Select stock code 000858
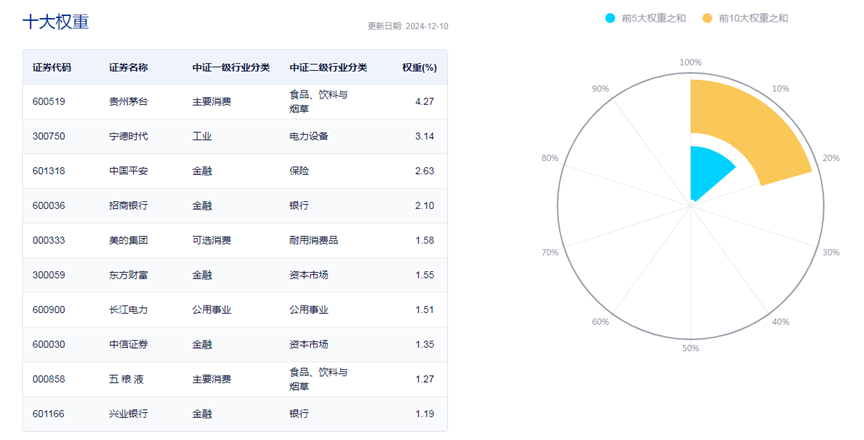The image size is (864, 440). [48, 379]
